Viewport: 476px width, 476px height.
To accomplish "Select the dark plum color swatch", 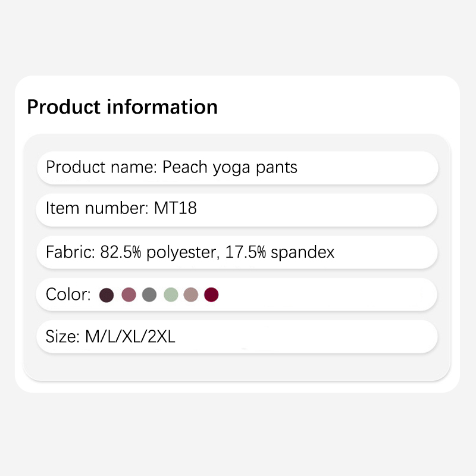I will click(107, 295).
